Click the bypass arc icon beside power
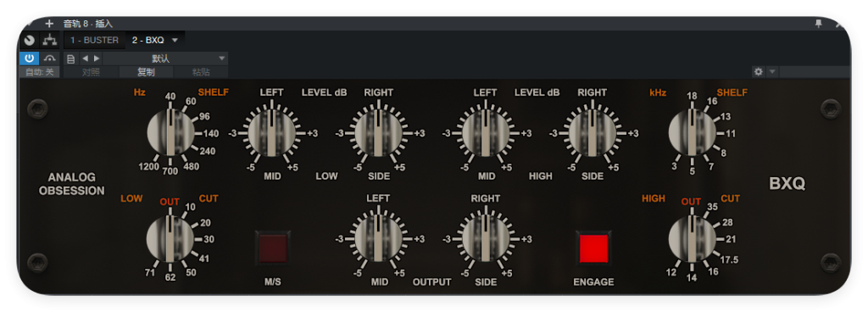The height and width of the screenshot is (312, 868). 50,58
